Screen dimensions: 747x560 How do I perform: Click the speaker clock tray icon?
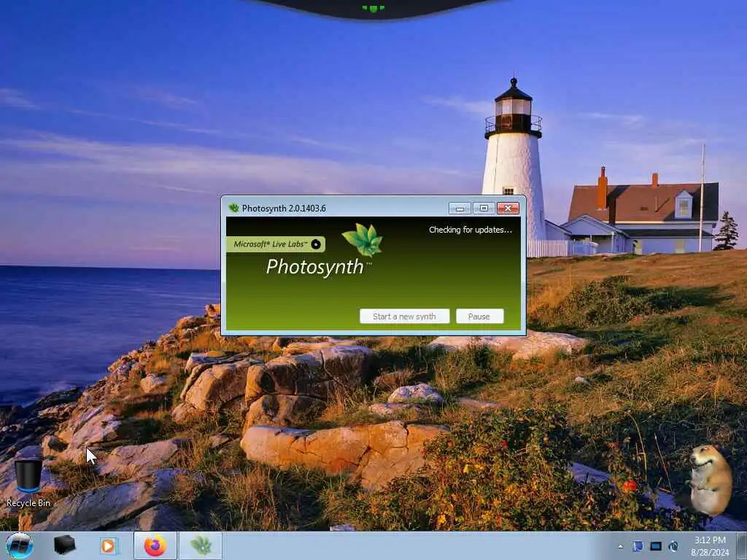(673, 546)
